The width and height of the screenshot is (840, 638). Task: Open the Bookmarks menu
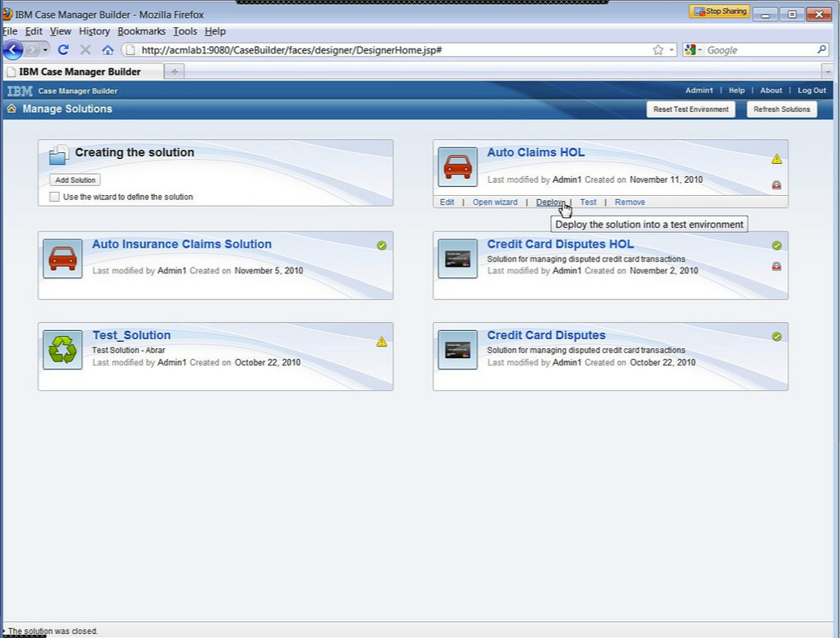(x=141, y=31)
